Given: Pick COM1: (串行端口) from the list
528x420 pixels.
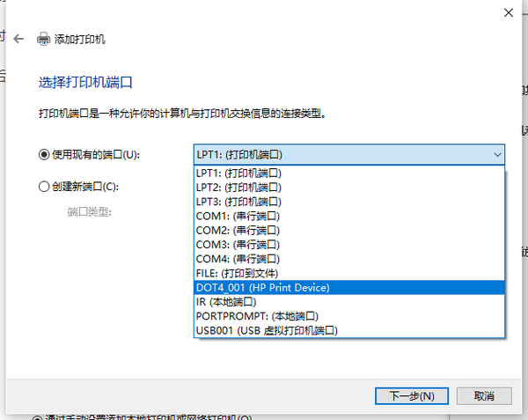Looking at the screenshot, I should click(349, 216).
